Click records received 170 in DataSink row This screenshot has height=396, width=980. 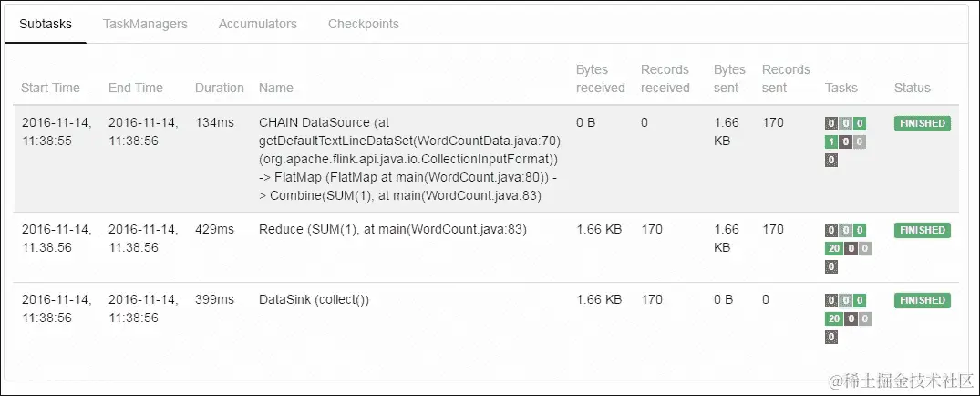(x=652, y=300)
